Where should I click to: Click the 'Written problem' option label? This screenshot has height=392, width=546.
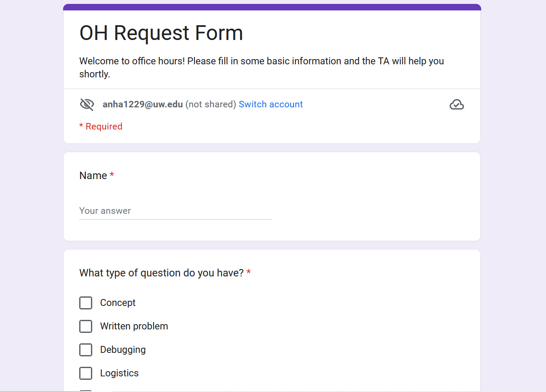pyautogui.click(x=134, y=326)
